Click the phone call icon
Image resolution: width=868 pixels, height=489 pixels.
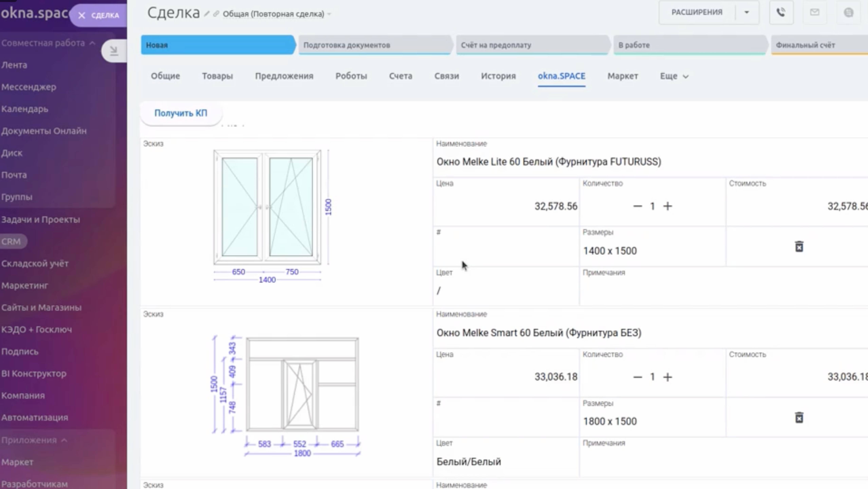click(x=781, y=12)
